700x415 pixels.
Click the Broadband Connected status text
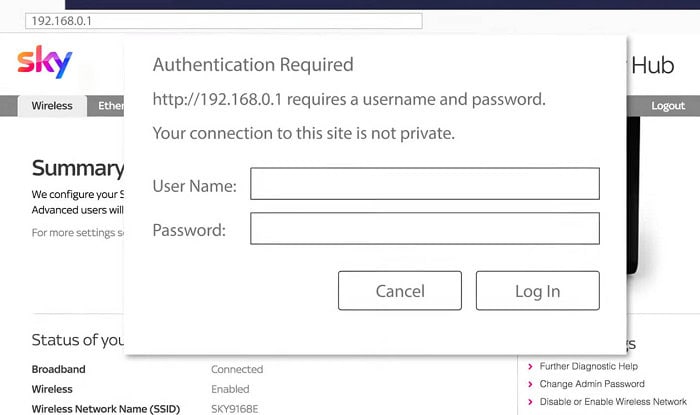pyautogui.click(x=237, y=369)
